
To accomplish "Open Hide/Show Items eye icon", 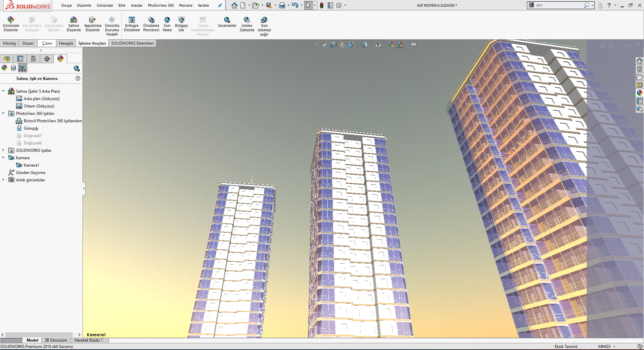I will pos(378,45).
